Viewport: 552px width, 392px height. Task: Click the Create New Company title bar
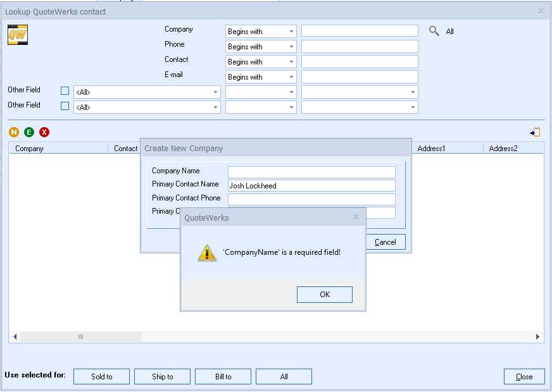pos(276,148)
